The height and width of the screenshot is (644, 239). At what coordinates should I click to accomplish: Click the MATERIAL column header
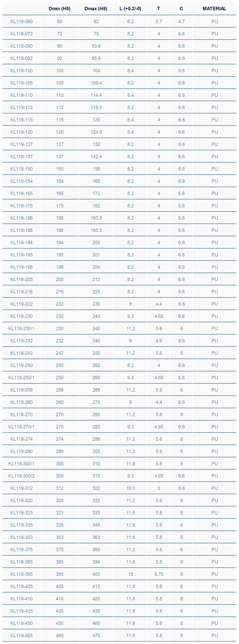coord(214,9)
